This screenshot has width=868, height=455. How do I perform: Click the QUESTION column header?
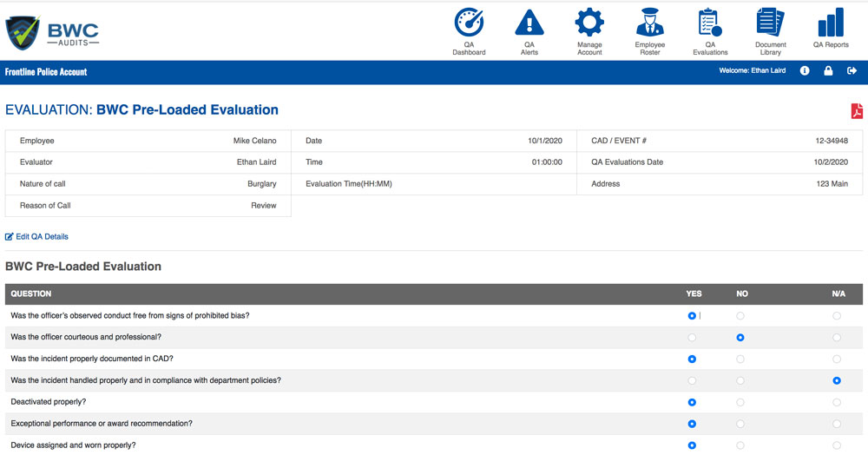pyautogui.click(x=31, y=293)
